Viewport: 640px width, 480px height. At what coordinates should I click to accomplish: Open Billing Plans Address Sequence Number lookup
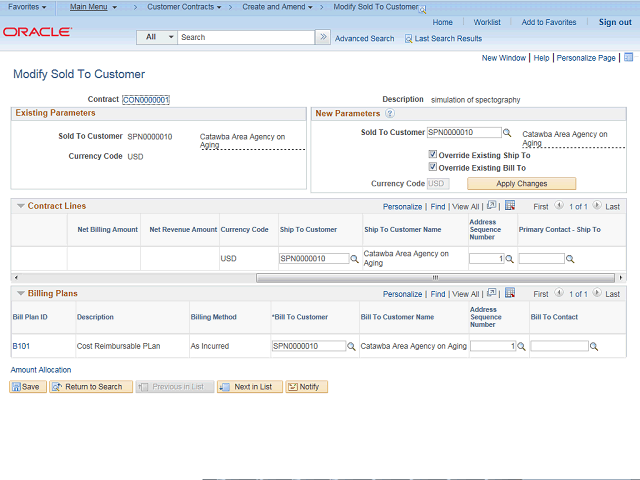(521, 347)
